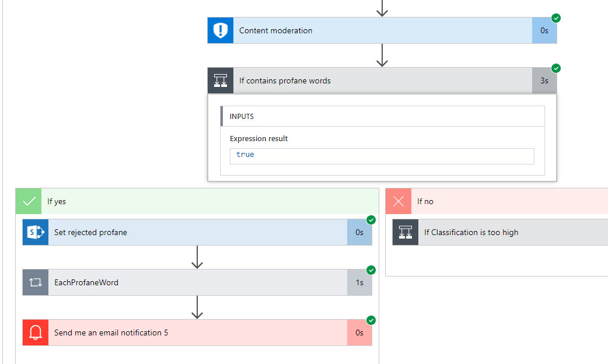Click the Content moderation shield icon
The height and width of the screenshot is (364, 608).
click(220, 30)
